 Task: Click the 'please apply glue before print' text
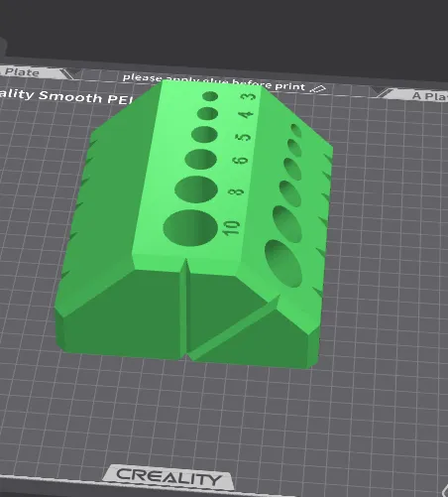pos(213,82)
